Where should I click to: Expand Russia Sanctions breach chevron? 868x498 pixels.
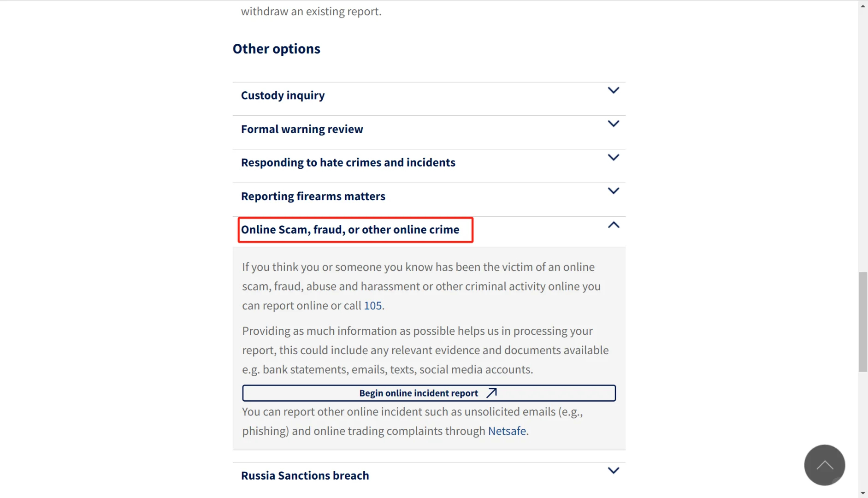coord(613,471)
